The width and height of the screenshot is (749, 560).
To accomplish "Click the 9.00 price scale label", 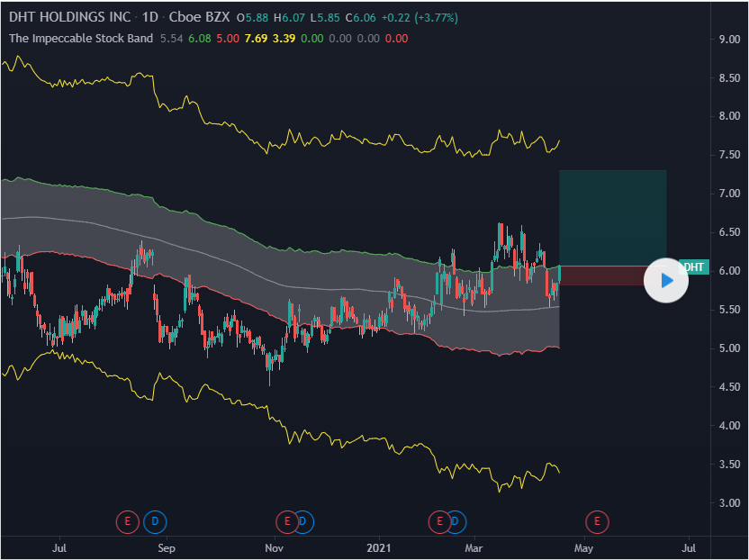I will pos(730,39).
